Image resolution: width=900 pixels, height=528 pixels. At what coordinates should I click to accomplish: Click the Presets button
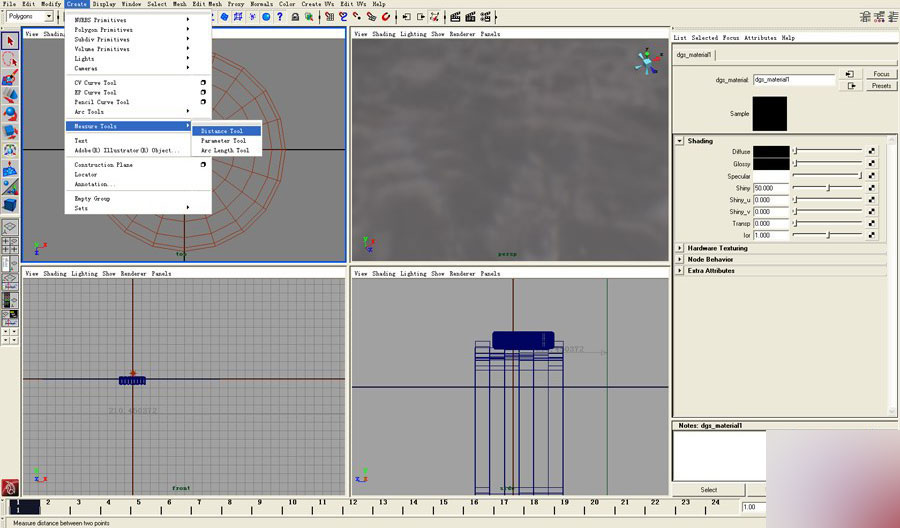point(881,86)
